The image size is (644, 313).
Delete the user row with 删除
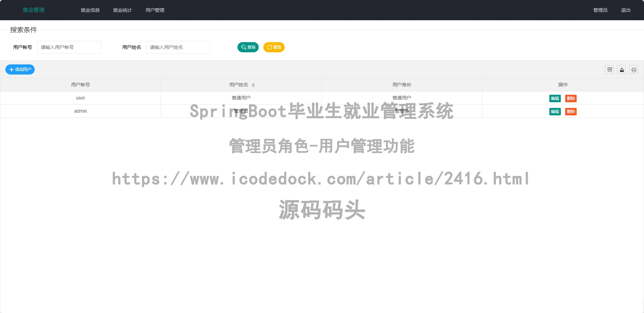coord(571,98)
